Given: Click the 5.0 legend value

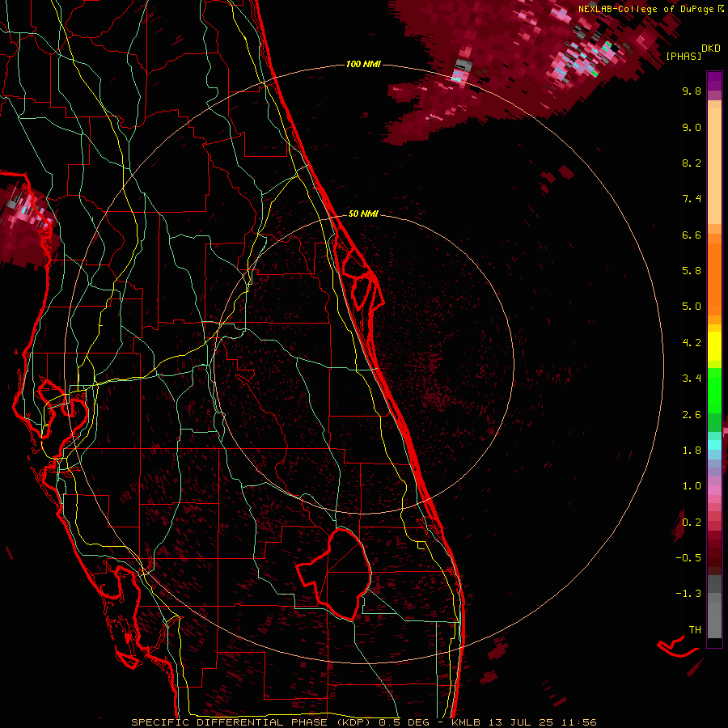Looking at the screenshot, I should pyautogui.click(x=692, y=307).
